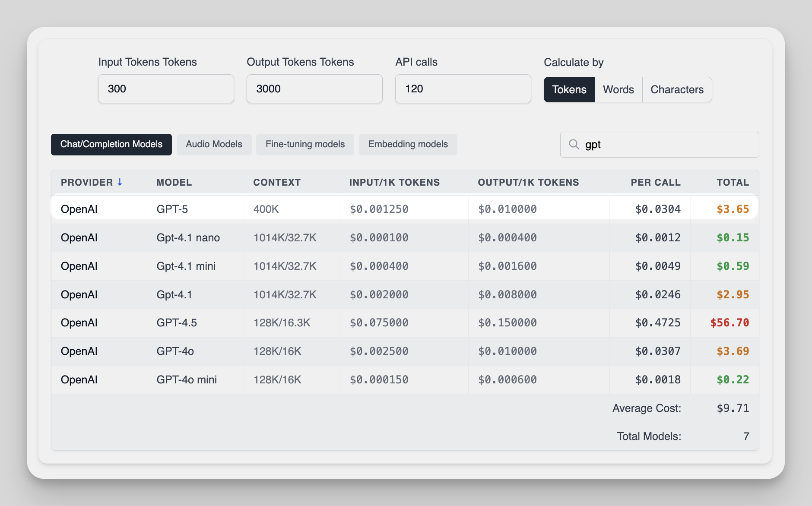Click the green total $0.59

[733, 266]
